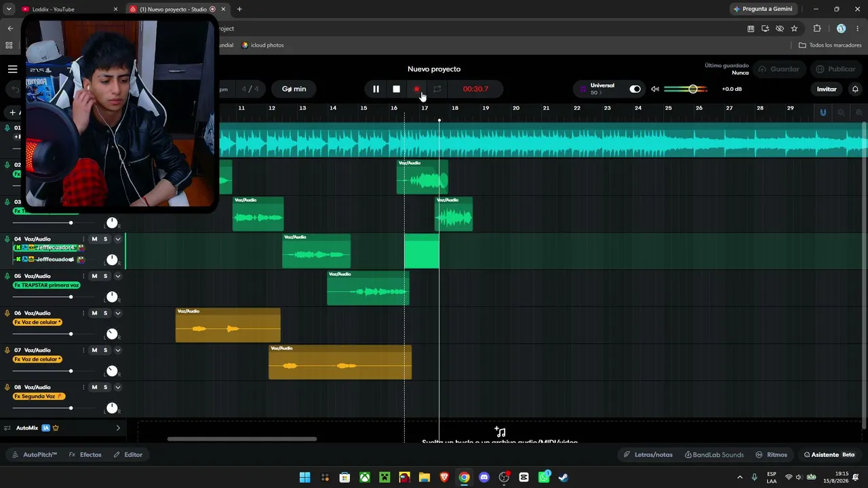Open the G# min key selector

click(x=294, y=89)
